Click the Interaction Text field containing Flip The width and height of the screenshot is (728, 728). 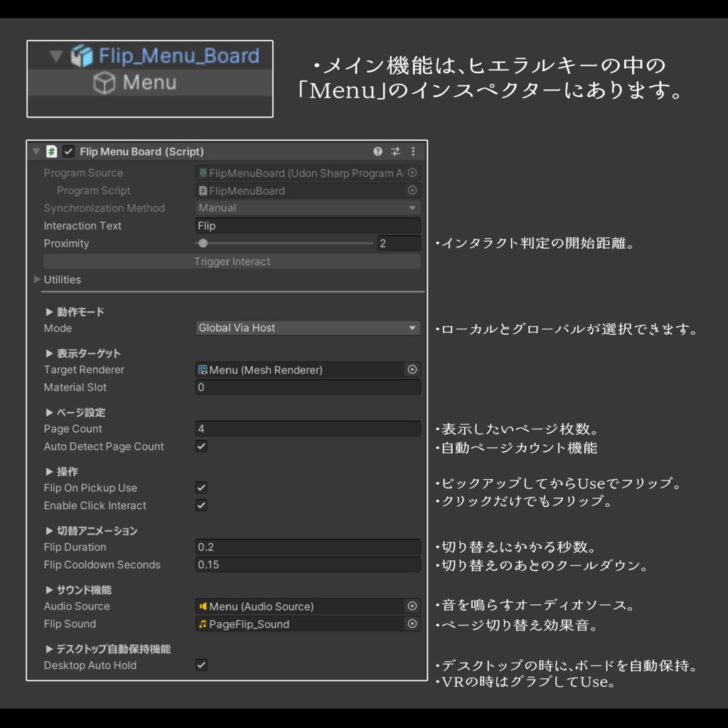pos(307,225)
